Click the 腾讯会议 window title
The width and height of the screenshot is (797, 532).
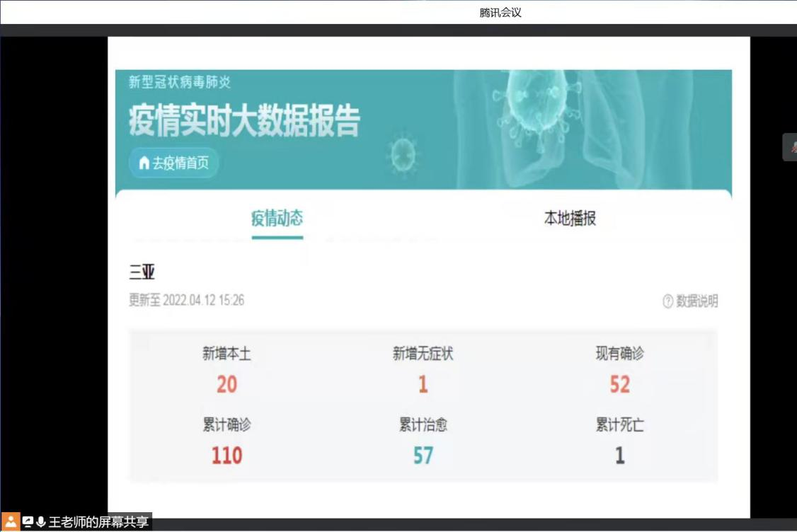pyautogui.click(x=500, y=13)
